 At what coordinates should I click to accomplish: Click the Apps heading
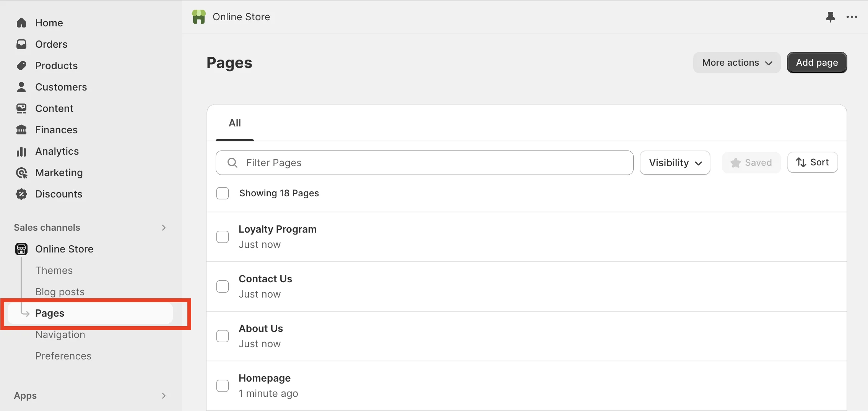25,396
